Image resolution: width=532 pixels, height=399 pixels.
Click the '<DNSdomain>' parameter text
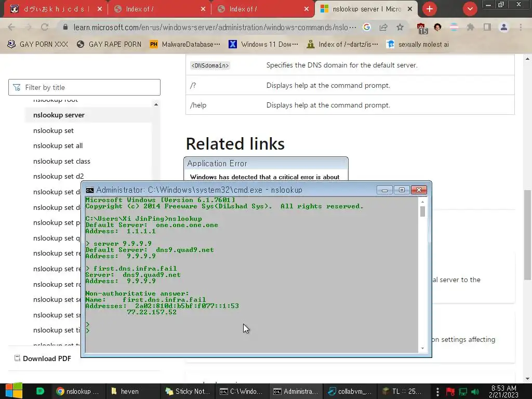point(210,65)
